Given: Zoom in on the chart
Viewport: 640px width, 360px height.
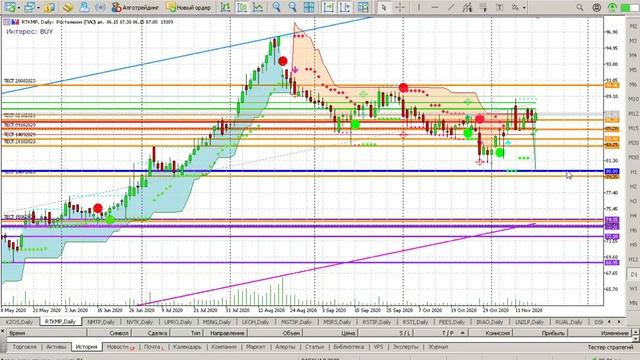Looking at the screenshot, I should pyautogui.click(x=276, y=7).
